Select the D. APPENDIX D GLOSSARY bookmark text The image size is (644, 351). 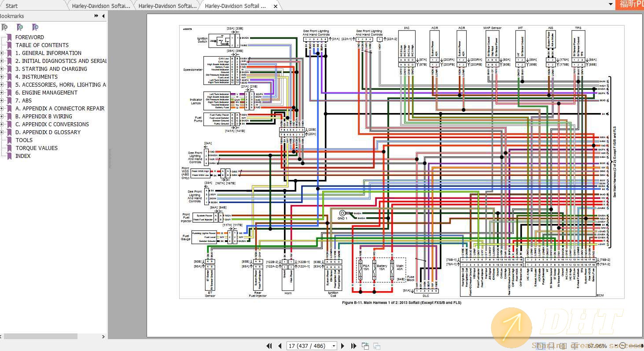pyautogui.click(x=48, y=132)
